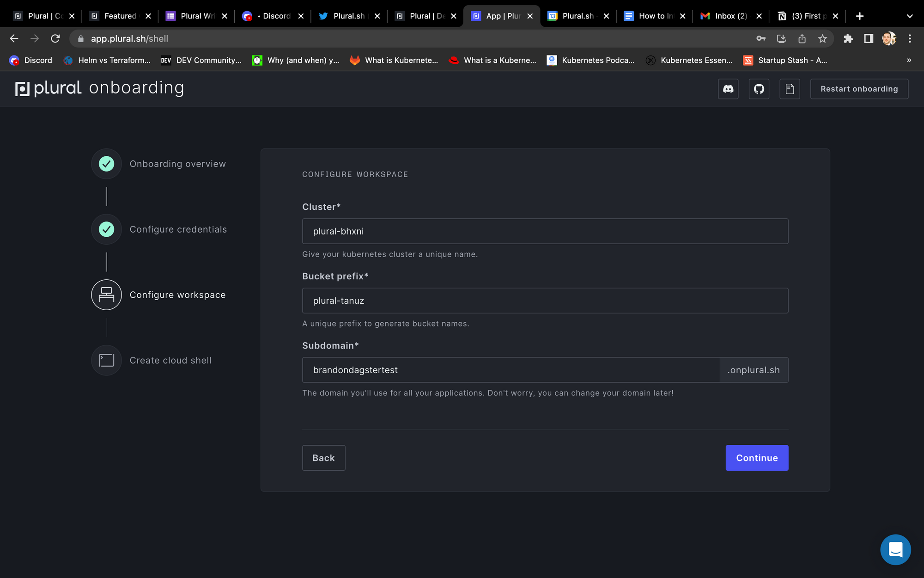The height and width of the screenshot is (578, 924).
Task: Switch to the first Plural | Co tab
Action: [x=44, y=16]
